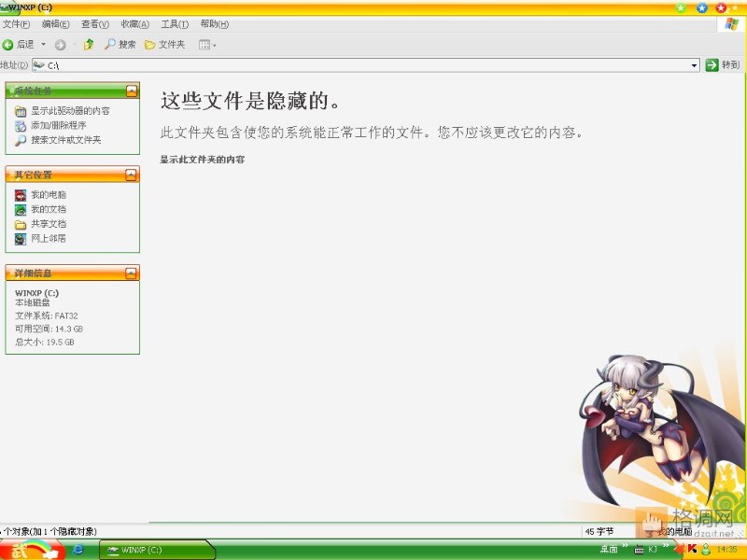Screen dimensions: 747x560
Task: Open 我的电脑 from other places
Action: [49, 195]
